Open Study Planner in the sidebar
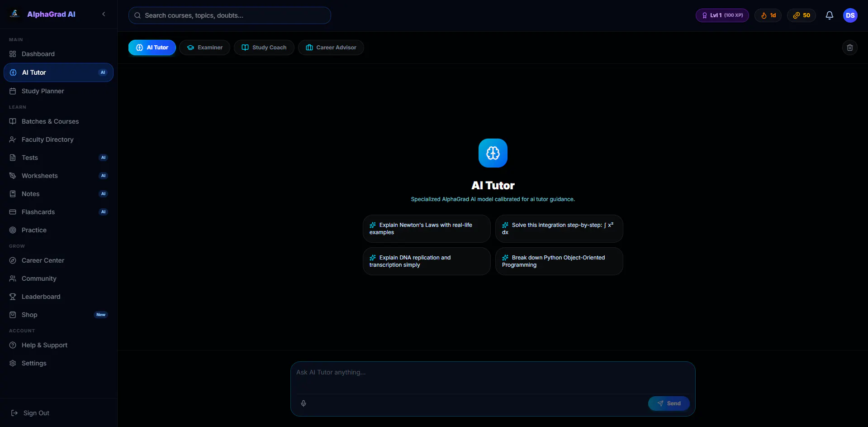Image resolution: width=868 pixels, height=427 pixels. [58, 91]
